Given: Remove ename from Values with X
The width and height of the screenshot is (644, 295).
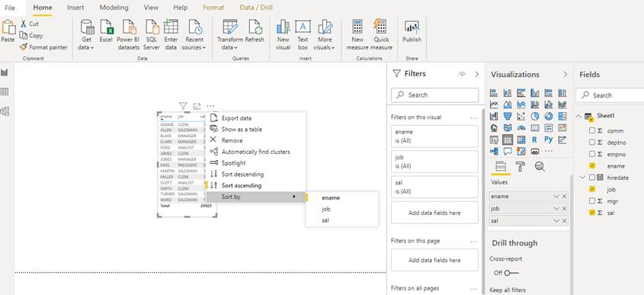Looking at the screenshot, I should coord(564,197).
